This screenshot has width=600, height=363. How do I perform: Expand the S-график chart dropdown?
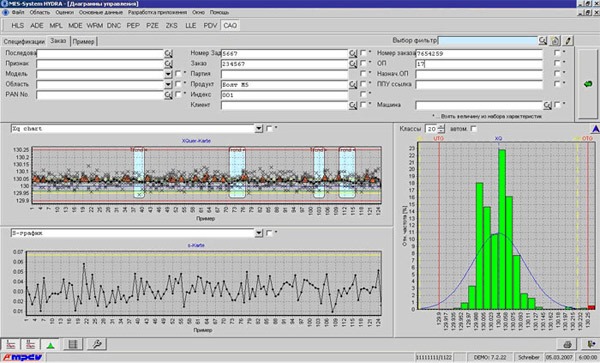point(259,233)
